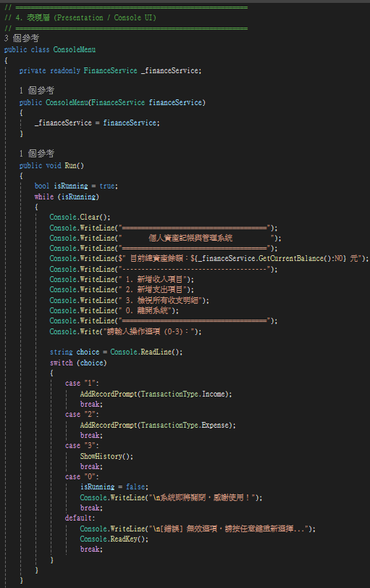
Task: Click the 'break;' right after ShowHistory()
Action: tap(91, 466)
